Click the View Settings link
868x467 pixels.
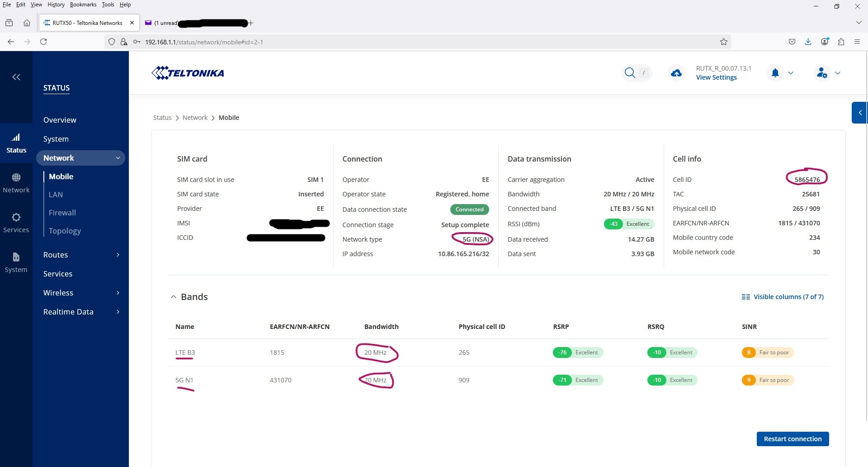(716, 77)
